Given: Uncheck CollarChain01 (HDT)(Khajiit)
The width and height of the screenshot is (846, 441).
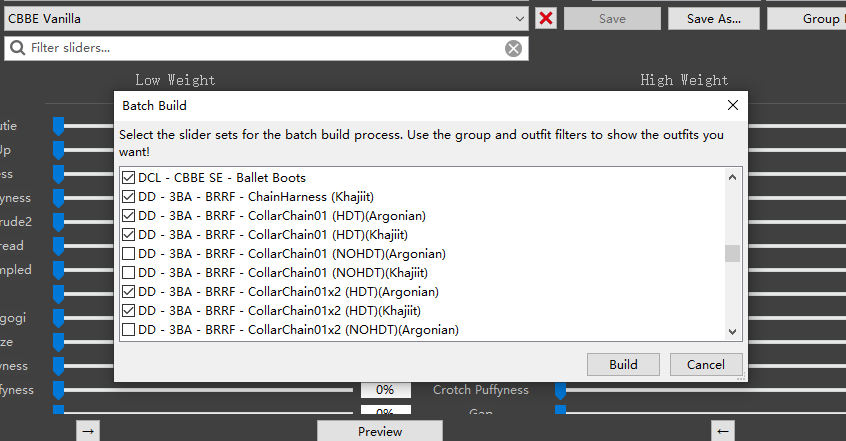Looking at the screenshot, I should (128, 234).
